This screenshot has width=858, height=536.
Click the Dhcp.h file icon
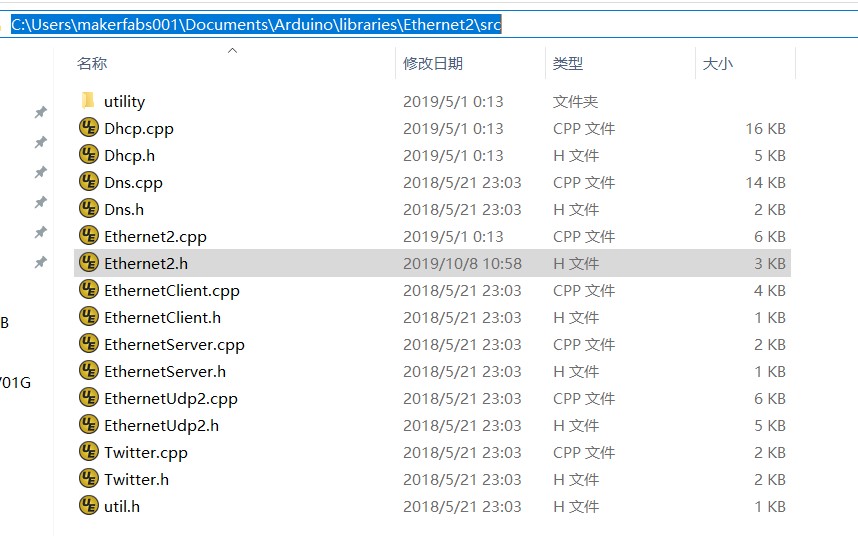click(x=89, y=155)
